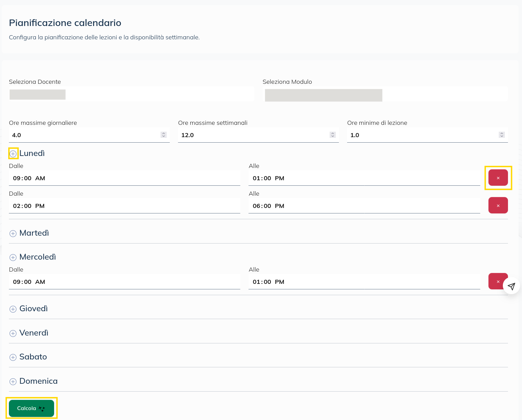Viewport: 522px width, 420px height.
Task: Delete the Mercoledì time slot
Action: (x=498, y=281)
